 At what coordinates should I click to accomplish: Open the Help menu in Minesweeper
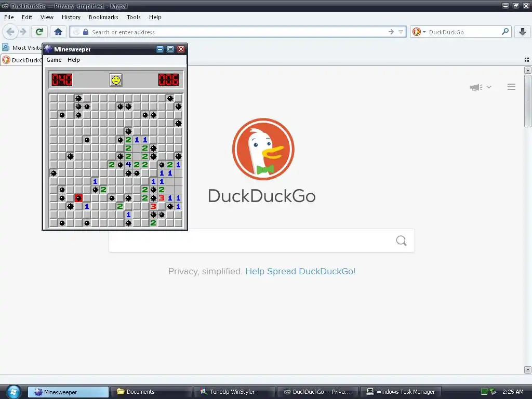pos(74,60)
